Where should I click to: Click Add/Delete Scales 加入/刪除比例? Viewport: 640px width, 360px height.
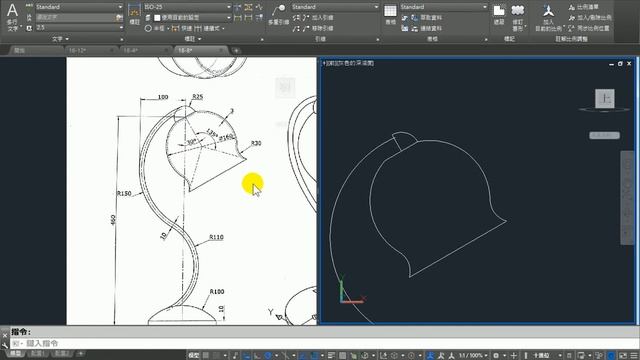[590, 18]
